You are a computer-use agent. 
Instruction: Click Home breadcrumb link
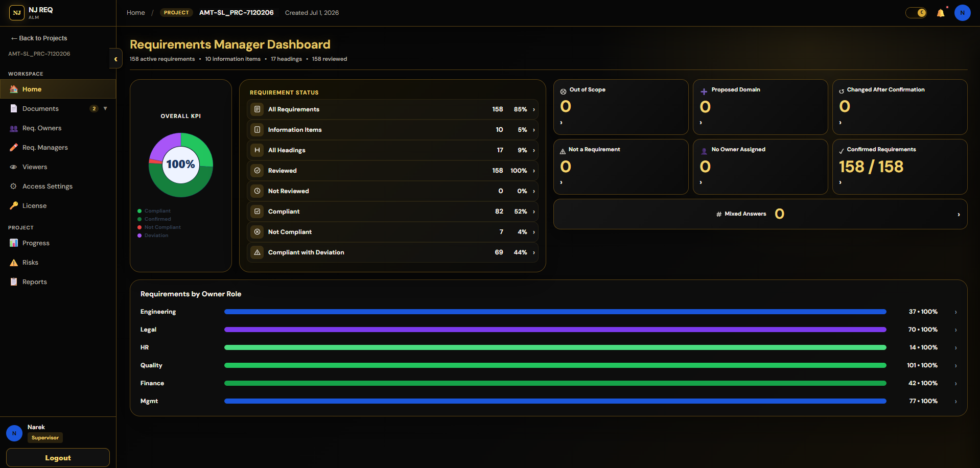[136, 13]
